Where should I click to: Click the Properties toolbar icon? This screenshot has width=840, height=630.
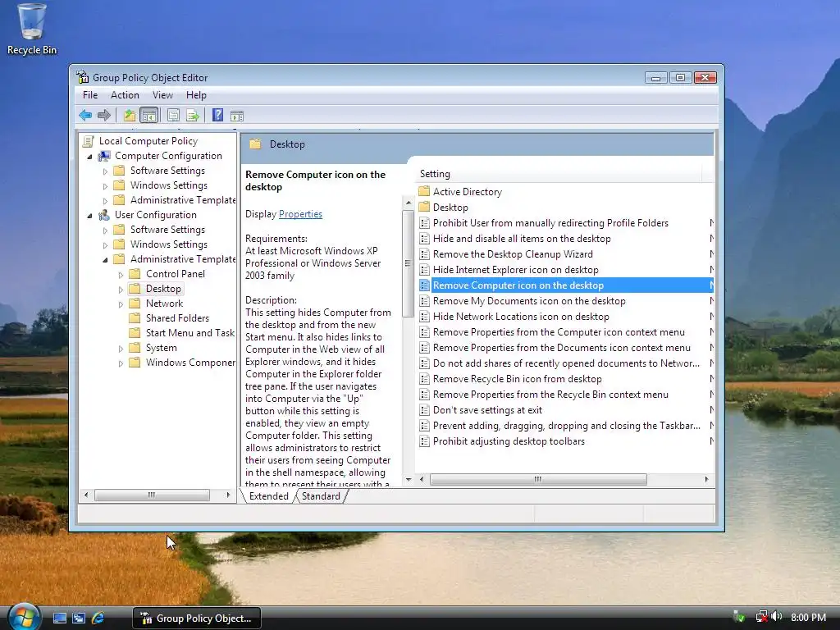(173, 115)
